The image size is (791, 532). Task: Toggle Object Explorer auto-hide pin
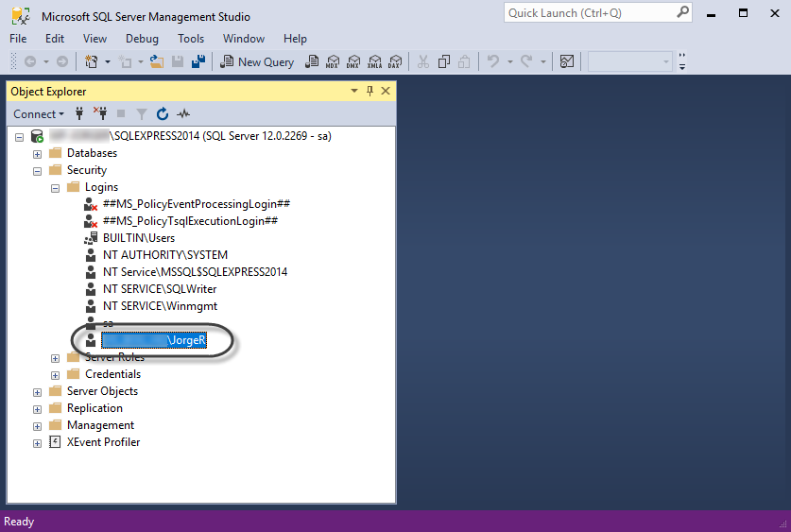coord(370,91)
